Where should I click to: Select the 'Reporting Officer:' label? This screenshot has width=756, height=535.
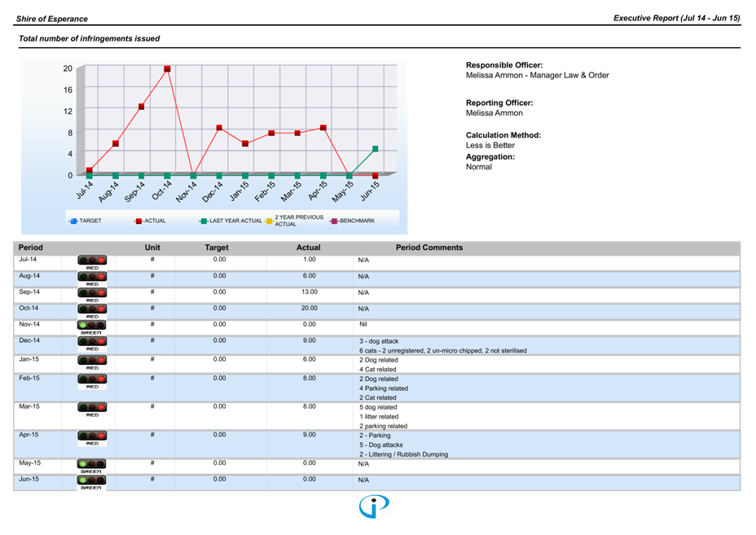[x=499, y=103]
